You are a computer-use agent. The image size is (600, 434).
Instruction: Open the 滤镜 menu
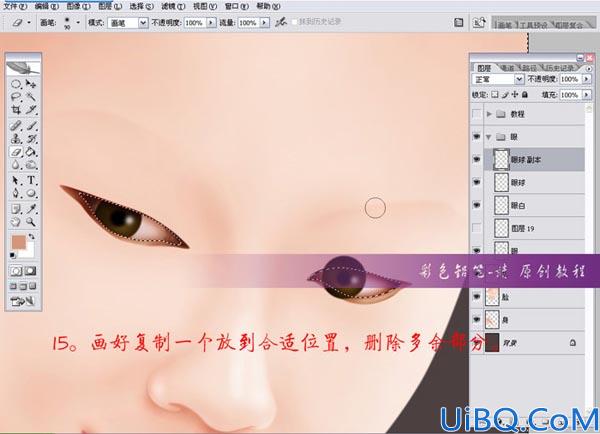pyautogui.click(x=173, y=7)
